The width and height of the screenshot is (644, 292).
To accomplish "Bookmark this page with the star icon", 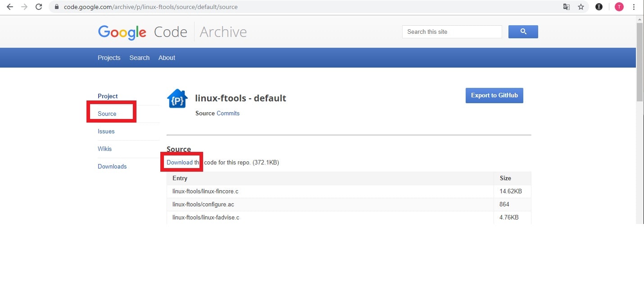I will (x=581, y=7).
